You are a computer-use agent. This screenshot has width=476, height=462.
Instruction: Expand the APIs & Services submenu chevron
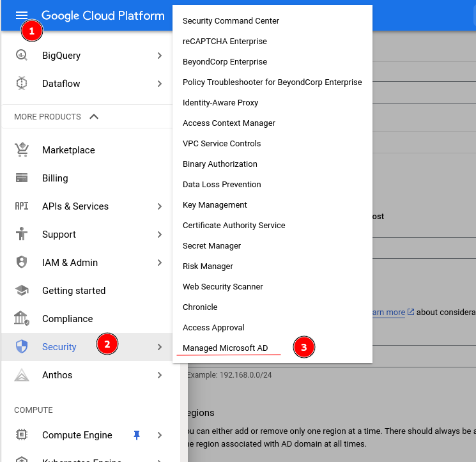coord(160,206)
